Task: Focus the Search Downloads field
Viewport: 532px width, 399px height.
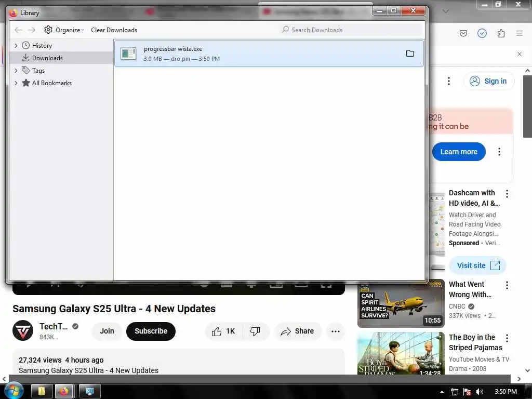Action: 351,30
